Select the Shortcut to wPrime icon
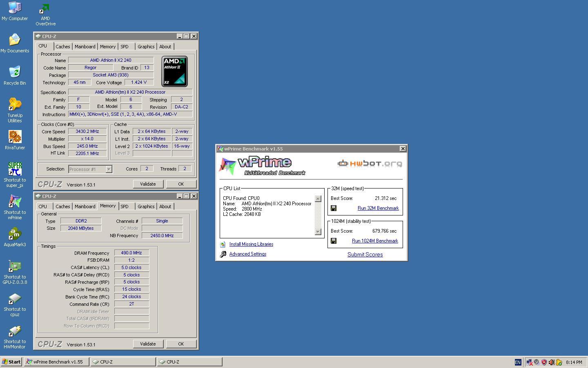The image size is (588, 368). point(15,201)
